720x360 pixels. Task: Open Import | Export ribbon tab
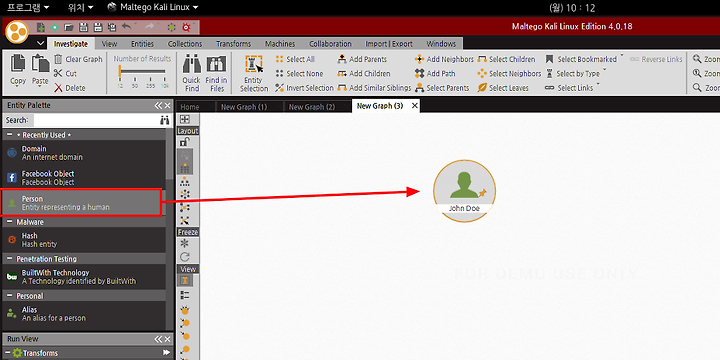tap(389, 44)
